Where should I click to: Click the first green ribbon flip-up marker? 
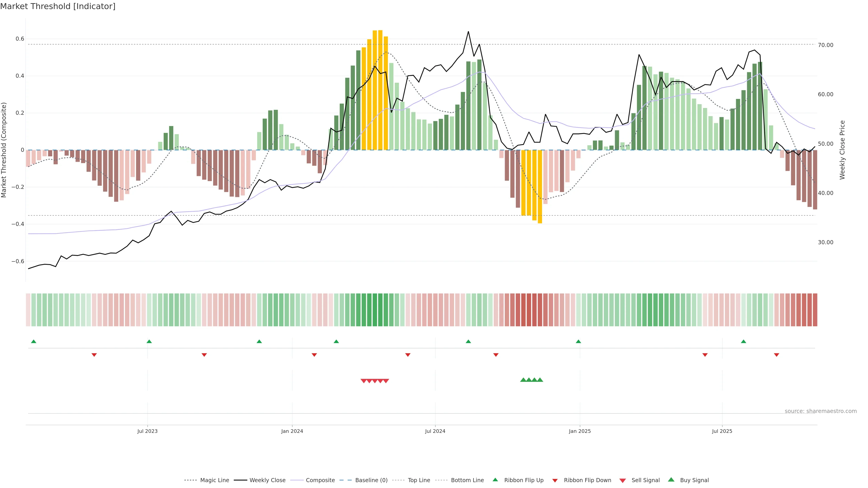tap(33, 342)
